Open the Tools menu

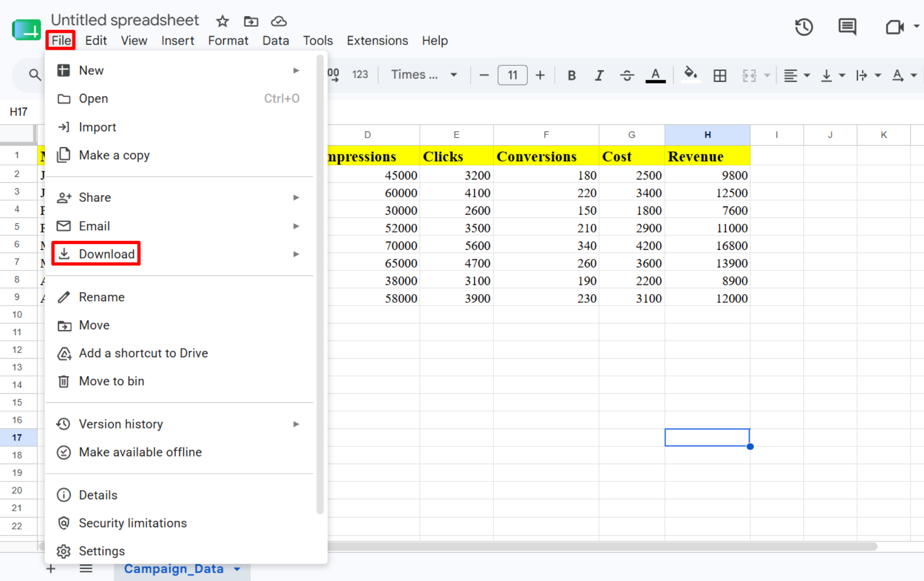pos(318,41)
